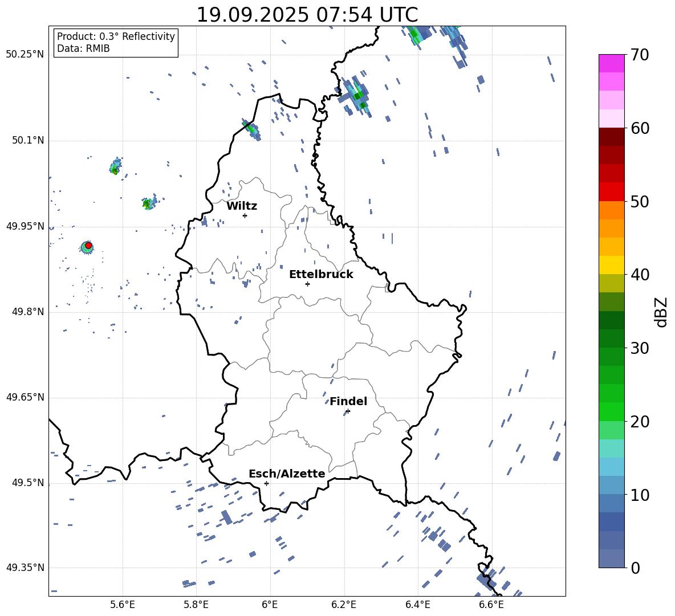Click the map title showing 07:54 UTC

click(307, 15)
